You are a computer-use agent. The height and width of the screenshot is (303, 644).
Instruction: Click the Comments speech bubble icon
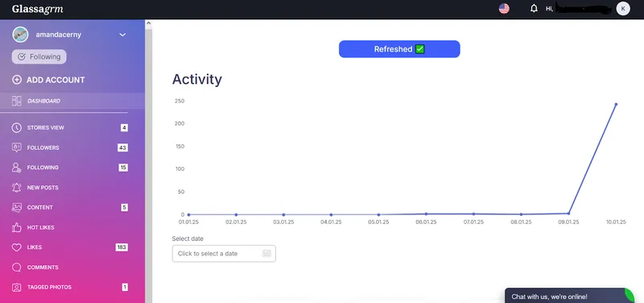[16, 268]
